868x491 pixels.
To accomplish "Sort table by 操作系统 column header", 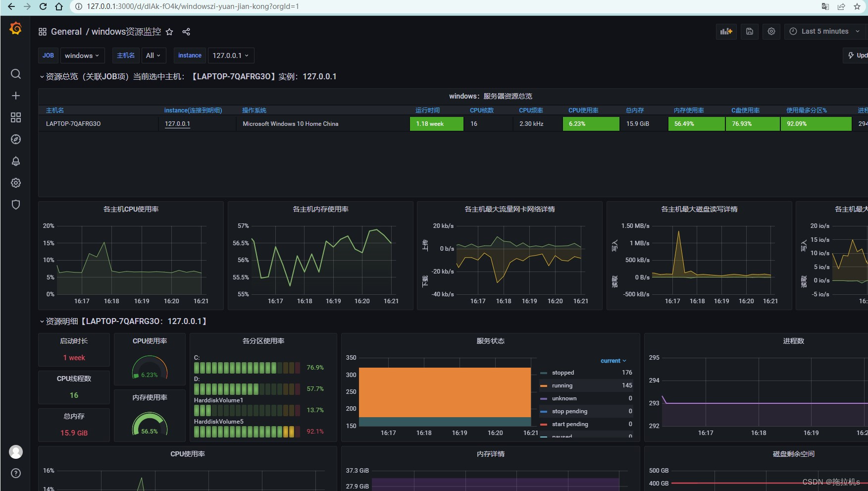I will pyautogui.click(x=254, y=110).
